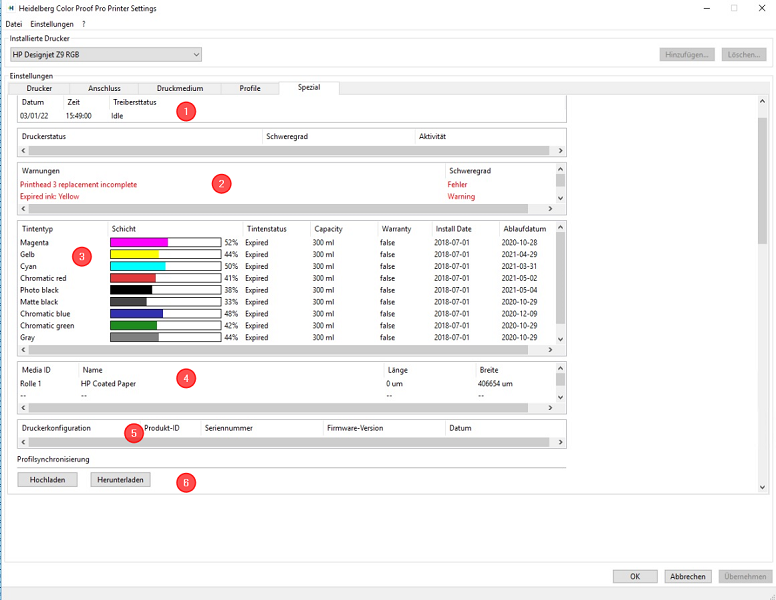Click the Chromatic green ink level bar
Image resolution: width=776 pixels, height=600 pixels.
165,325
